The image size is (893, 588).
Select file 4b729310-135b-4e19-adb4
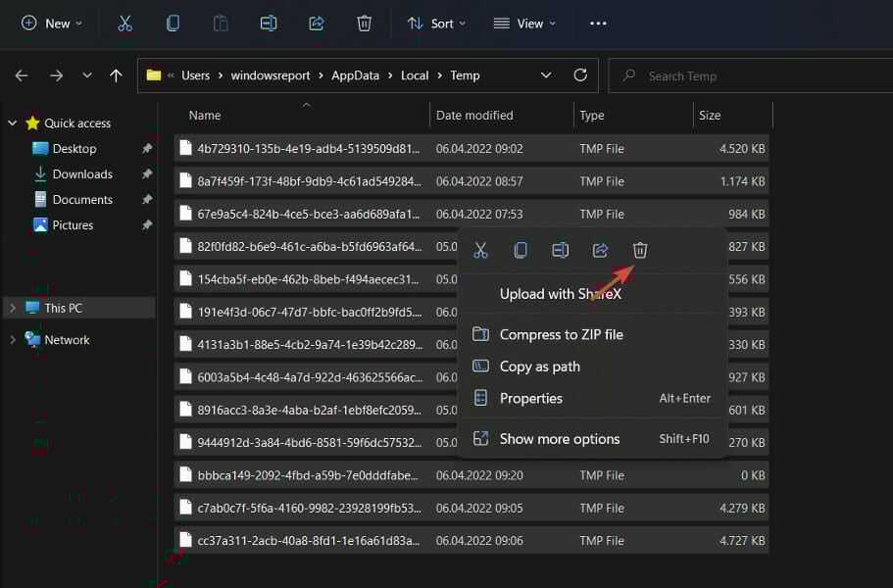(x=471, y=149)
